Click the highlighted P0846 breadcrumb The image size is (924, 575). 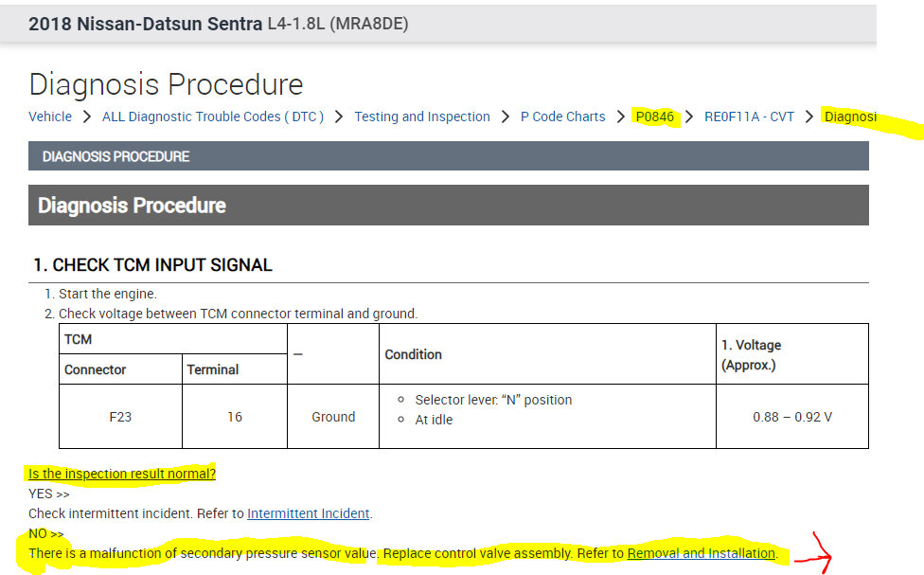(x=655, y=117)
